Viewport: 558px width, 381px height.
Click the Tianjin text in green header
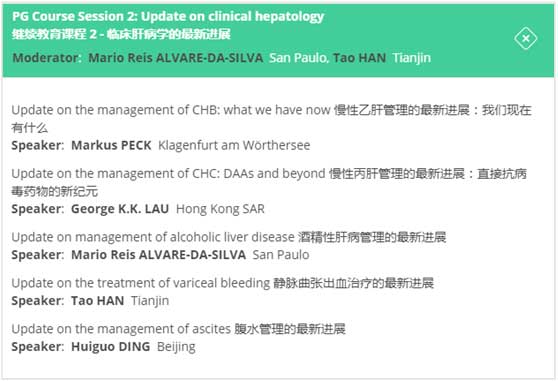pos(412,58)
